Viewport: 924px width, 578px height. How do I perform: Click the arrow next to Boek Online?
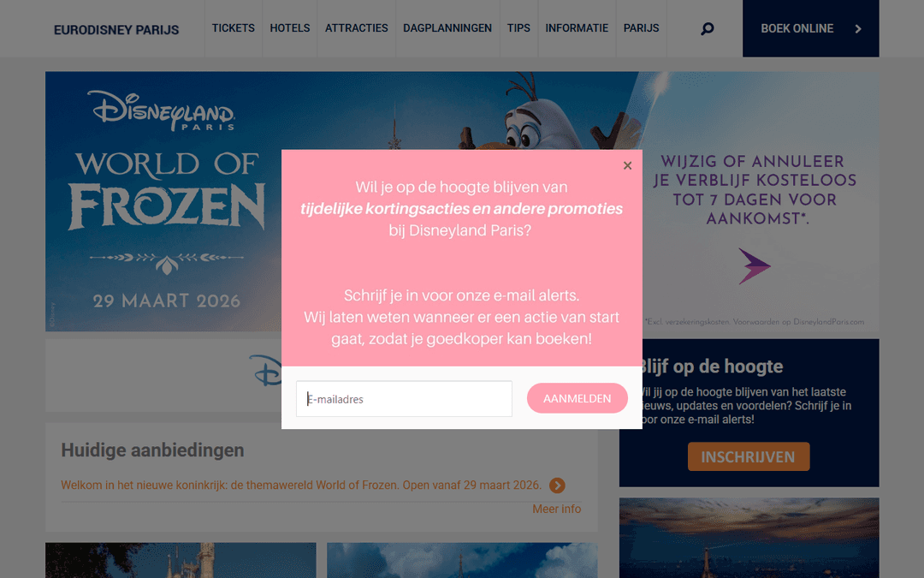coord(858,28)
